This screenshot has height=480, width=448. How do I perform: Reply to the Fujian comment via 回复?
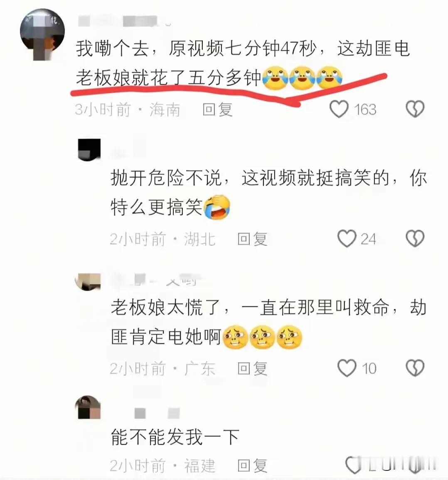(252, 465)
